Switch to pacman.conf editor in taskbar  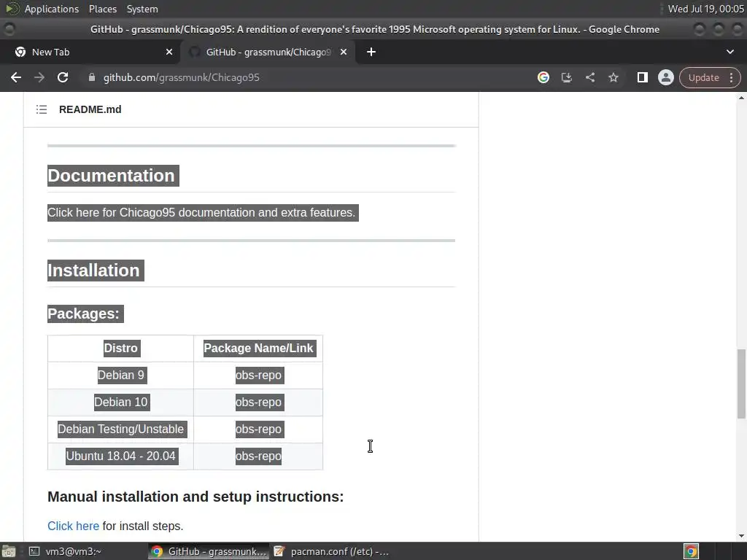(x=332, y=551)
